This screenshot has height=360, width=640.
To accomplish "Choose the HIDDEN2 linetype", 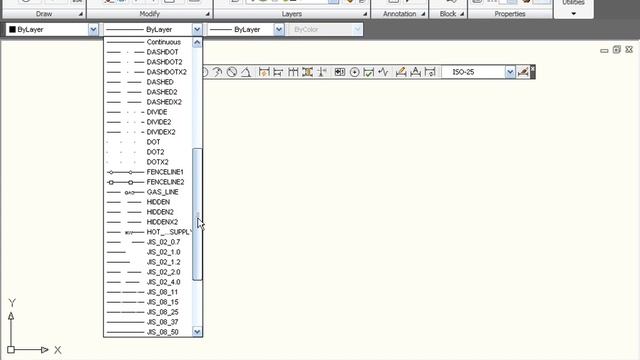I will [148, 212].
